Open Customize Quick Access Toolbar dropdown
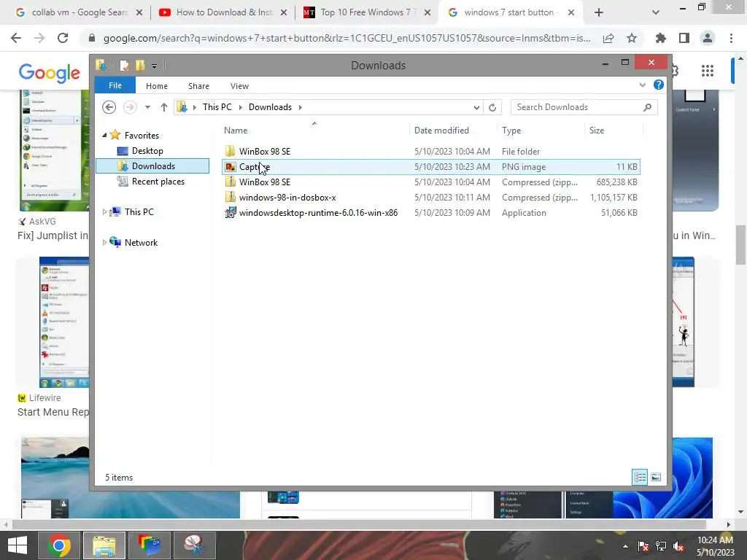The width and height of the screenshot is (747, 560). 155,66
